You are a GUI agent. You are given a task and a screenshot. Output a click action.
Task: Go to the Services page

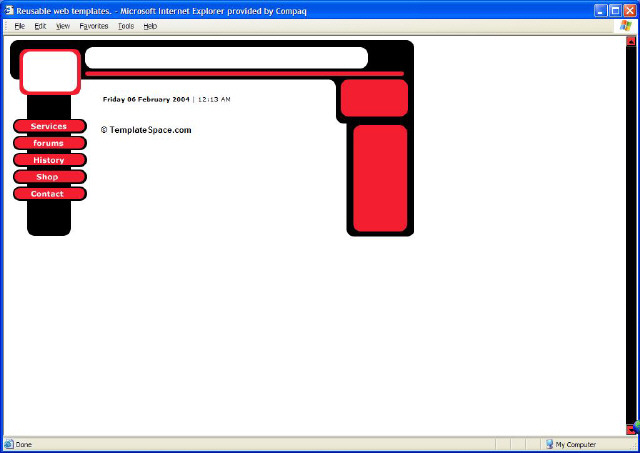(49, 126)
